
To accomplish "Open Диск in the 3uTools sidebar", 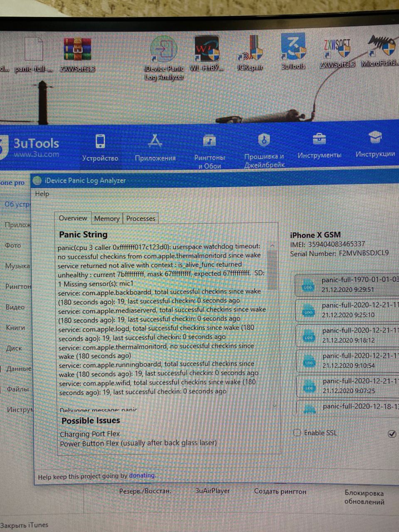I will pos(14,348).
